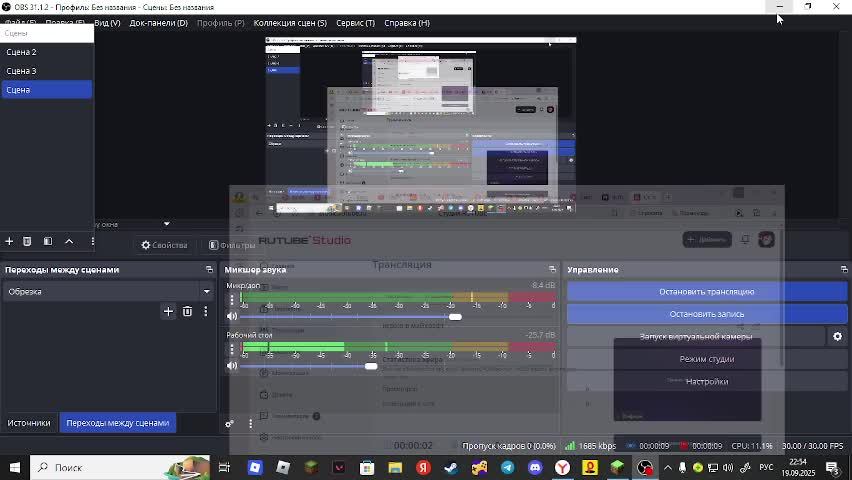Open the Сервис (T) menu
Viewport: 852px width, 480px height.
[355, 23]
